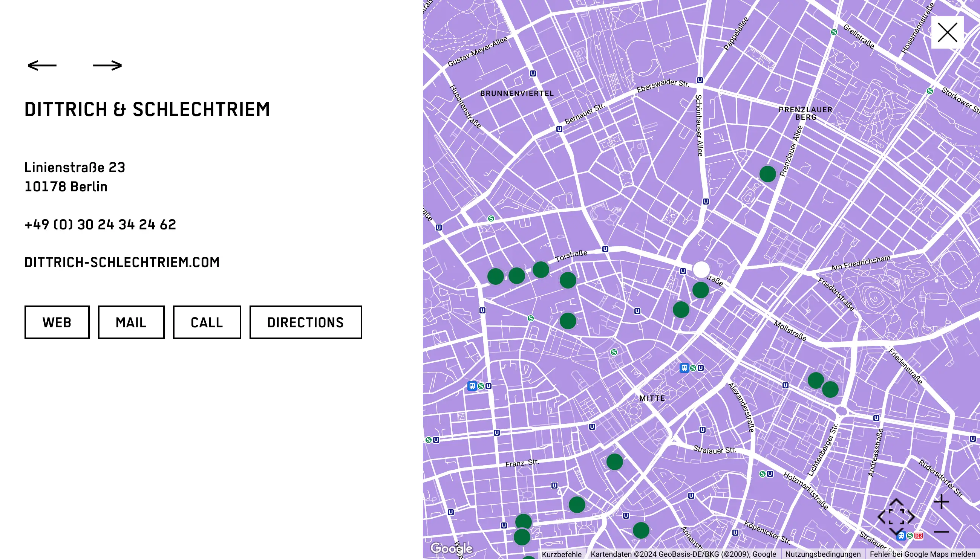Click the DITTRICH & SCHLECHTRIEM heading
This screenshot has width=980, height=559.
click(147, 109)
